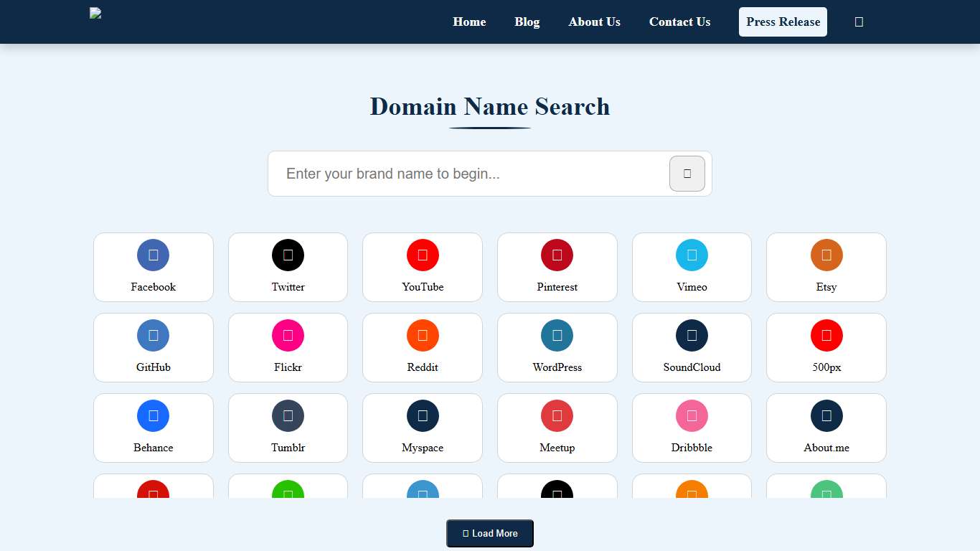
Task: Switch to the Blog section
Action: tap(527, 22)
